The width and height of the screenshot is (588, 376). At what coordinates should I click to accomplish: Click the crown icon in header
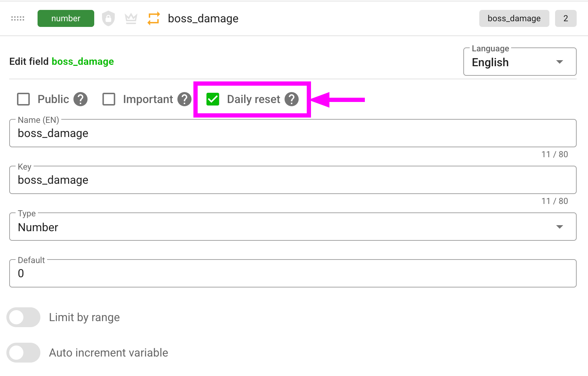coord(131,18)
